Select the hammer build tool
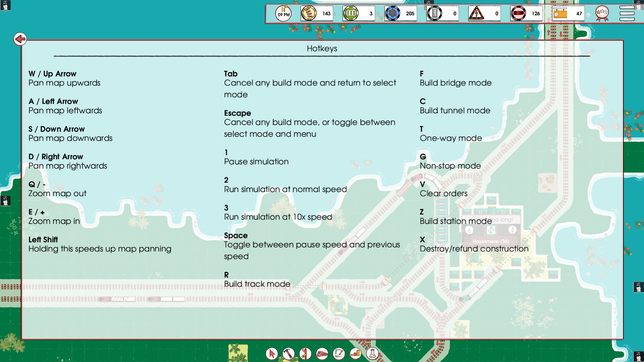The height and width of the screenshot is (362, 644). 288,353
